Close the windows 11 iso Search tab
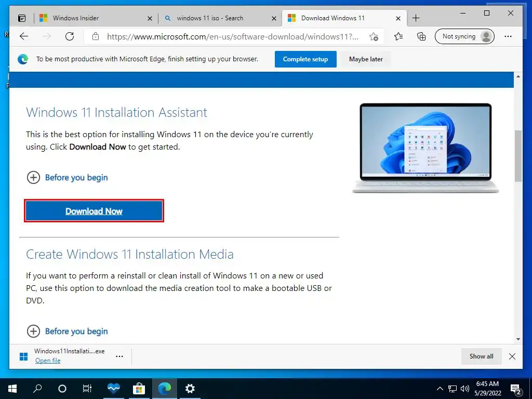The width and height of the screenshot is (532, 399). (274, 18)
